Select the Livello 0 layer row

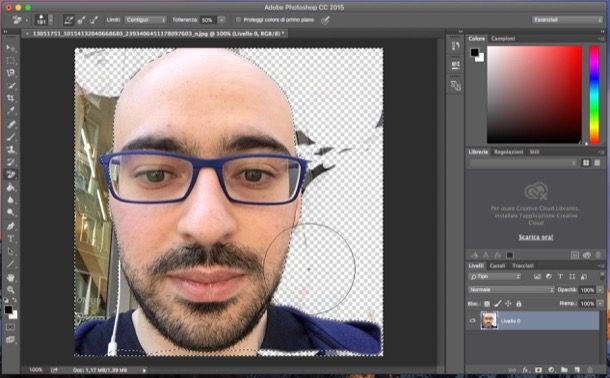(x=533, y=321)
